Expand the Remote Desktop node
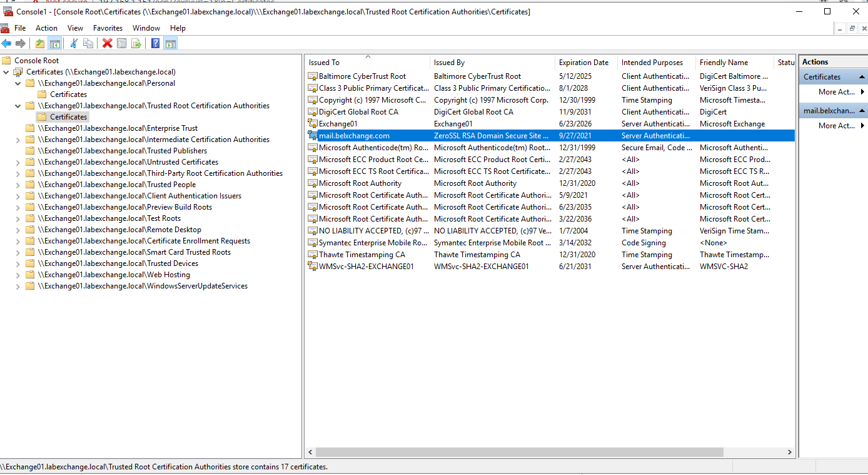This screenshot has height=475, width=868. (18, 230)
